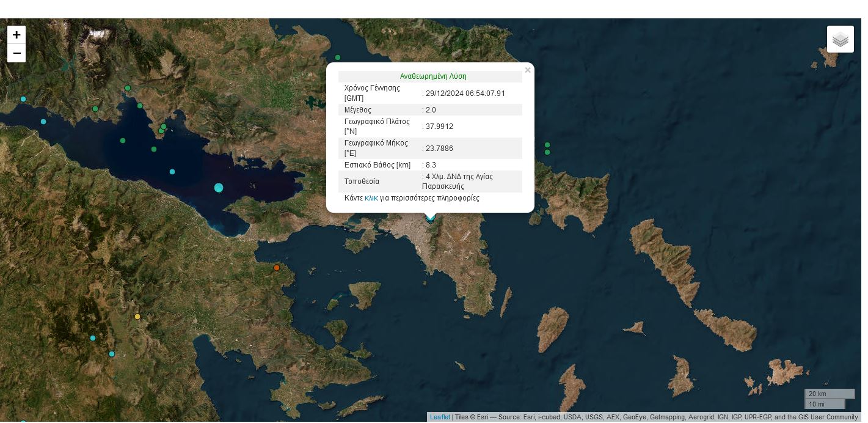Click lower-right cyan marker below the yellow marker
868x423 pixels.
point(112,354)
